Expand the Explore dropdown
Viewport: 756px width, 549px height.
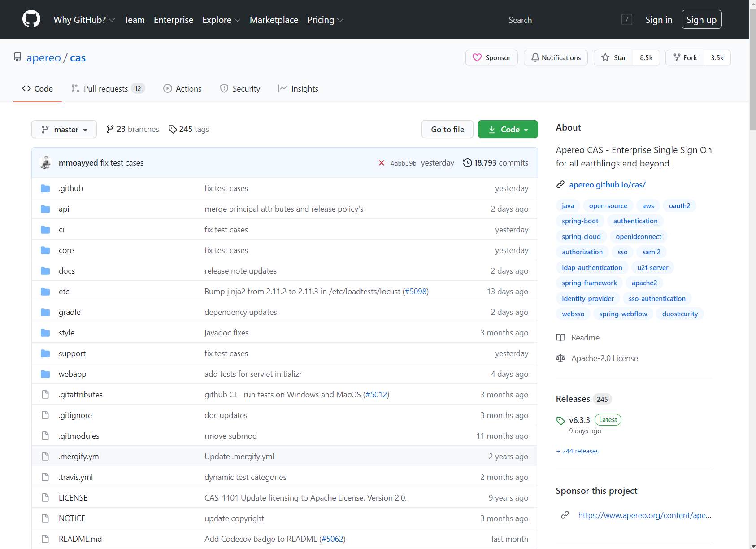click(222, 20)
